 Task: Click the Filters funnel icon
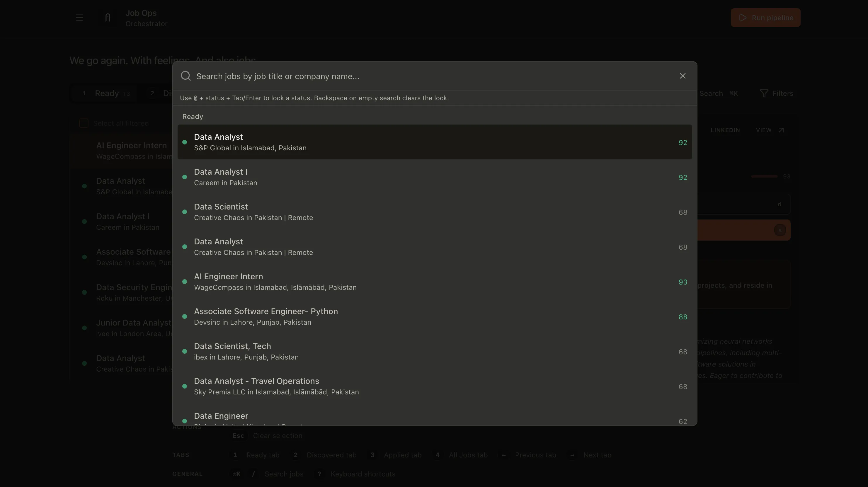coord(764,93)
